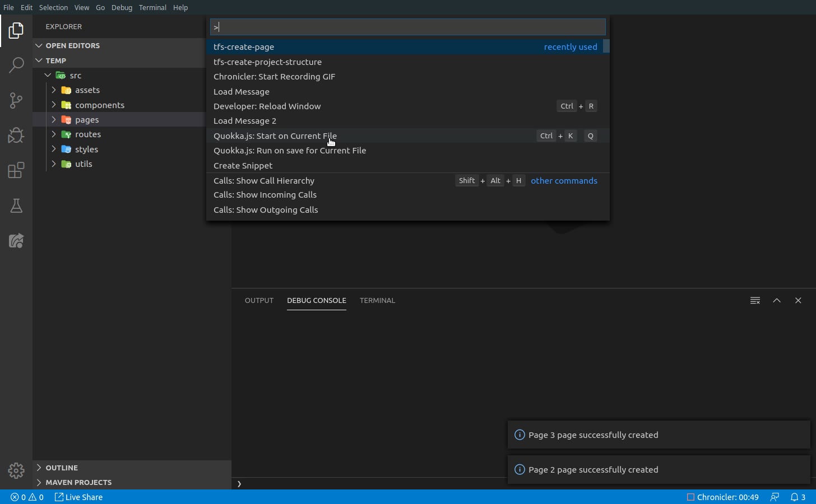This screenshot has width=816, height=504.
Task: Open the Explorer view in activity bar
Action: [16, 30]
